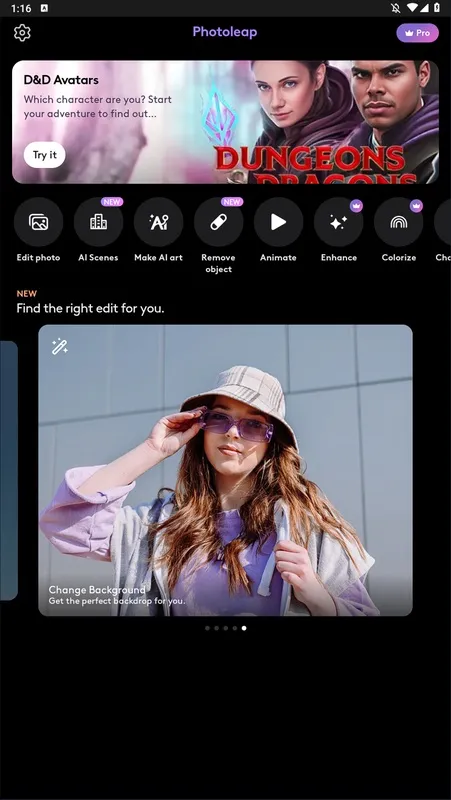Viewport: 451px width, 800px height.
Task: Open the Enhance sparkle tool
Action: (338, 222)
